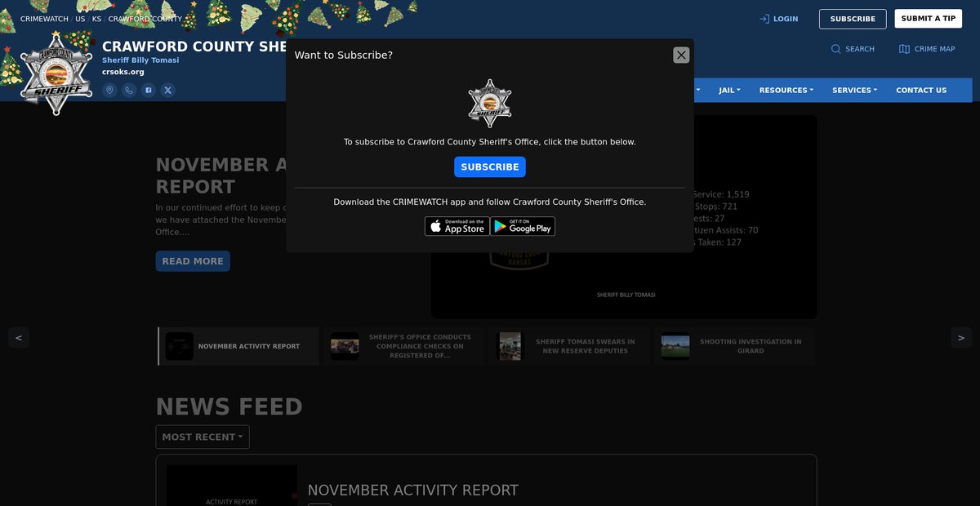Open the CRIME MAP link
This screenshot has height=506, width=980.
pos(927,49)
